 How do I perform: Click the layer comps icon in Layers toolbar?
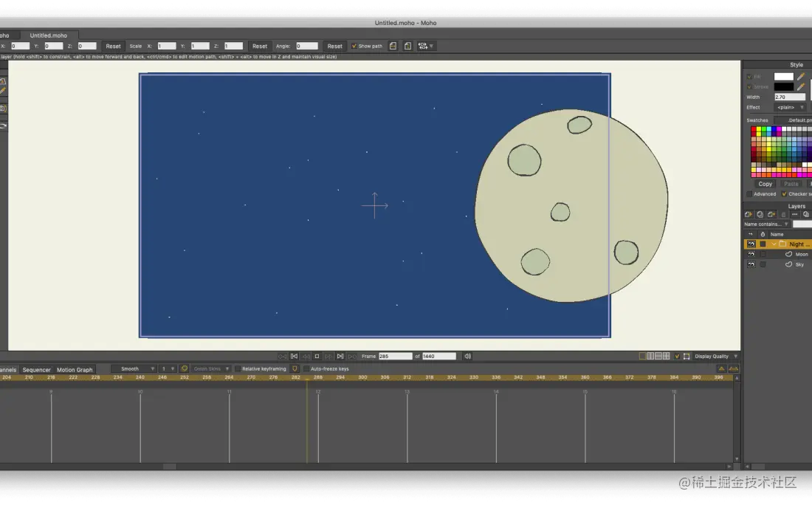pyautogui.click(x=806, y=214)
